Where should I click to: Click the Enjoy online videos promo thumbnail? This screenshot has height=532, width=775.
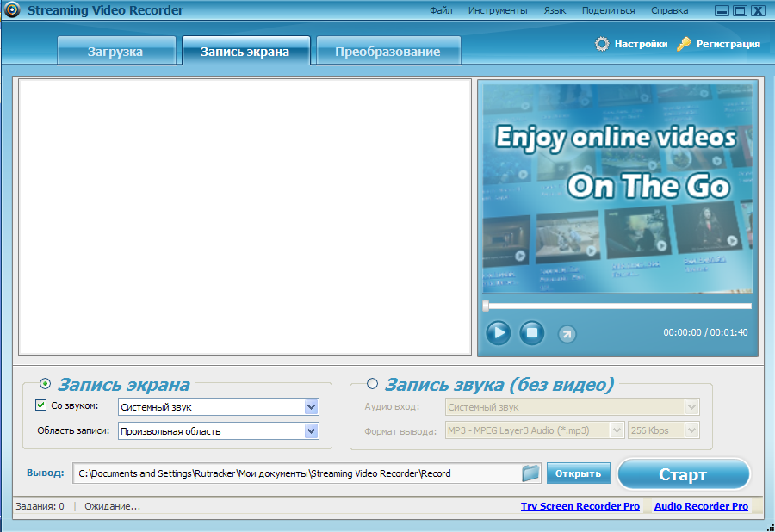coord(617,188)
